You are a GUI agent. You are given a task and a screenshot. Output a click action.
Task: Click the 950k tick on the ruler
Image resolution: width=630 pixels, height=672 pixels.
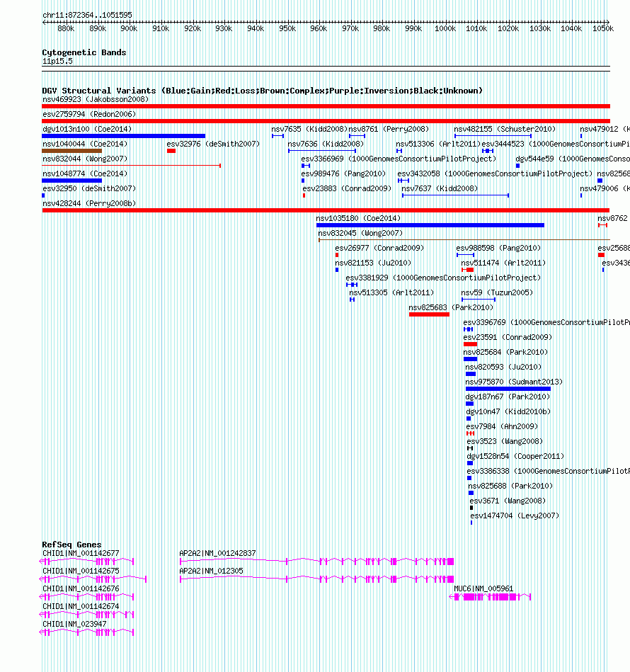[287, 28]
